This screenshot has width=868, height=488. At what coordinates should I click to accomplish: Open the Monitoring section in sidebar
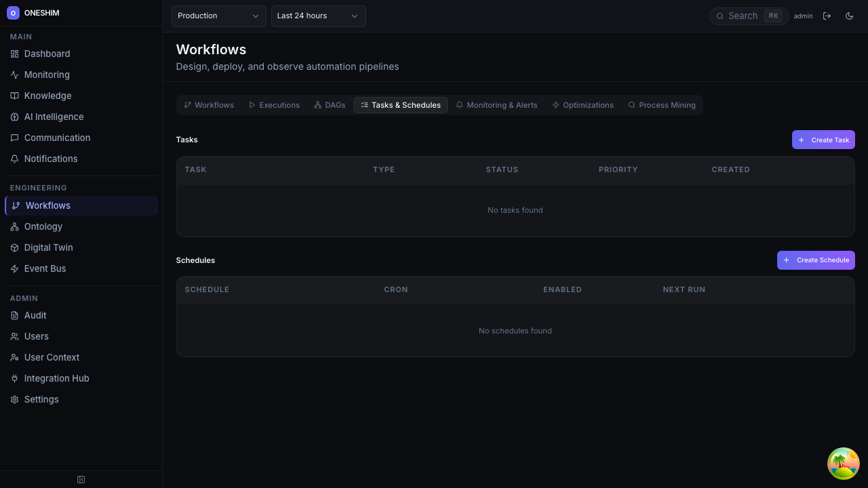point(47,75)
